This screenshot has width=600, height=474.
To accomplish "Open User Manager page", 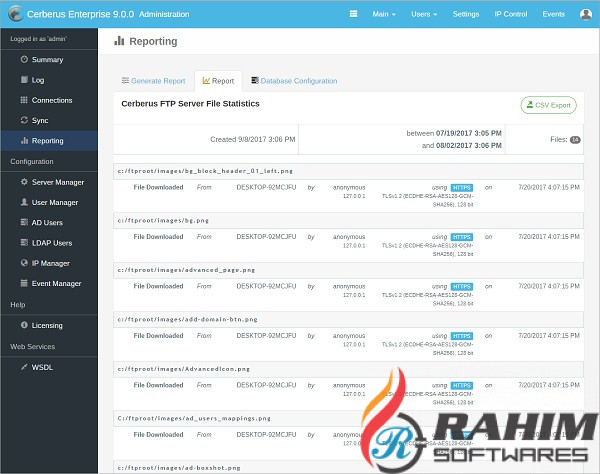I will pyautogui.click(x=54, y=202).
